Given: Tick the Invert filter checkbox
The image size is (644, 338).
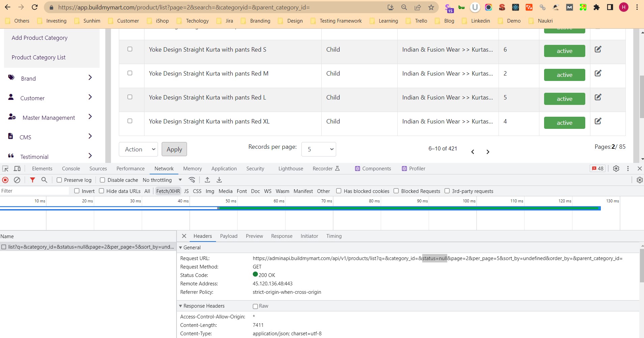Looking at the screenshot, I should (77, 191).
